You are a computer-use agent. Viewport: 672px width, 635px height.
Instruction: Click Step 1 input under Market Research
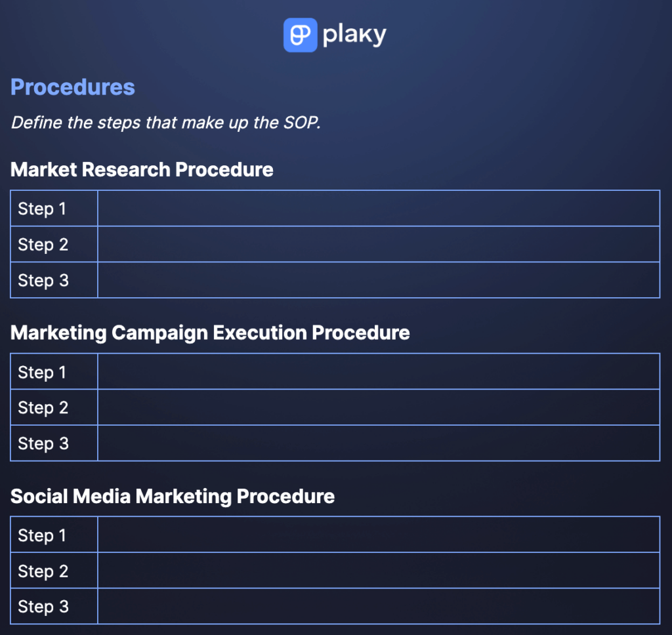378,209
